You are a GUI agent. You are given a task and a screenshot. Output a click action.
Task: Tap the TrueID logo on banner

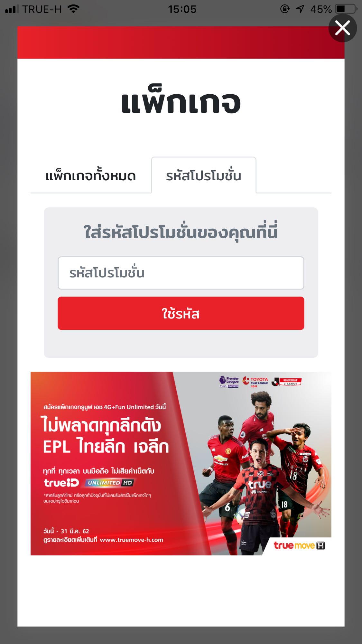click(61, 483)
